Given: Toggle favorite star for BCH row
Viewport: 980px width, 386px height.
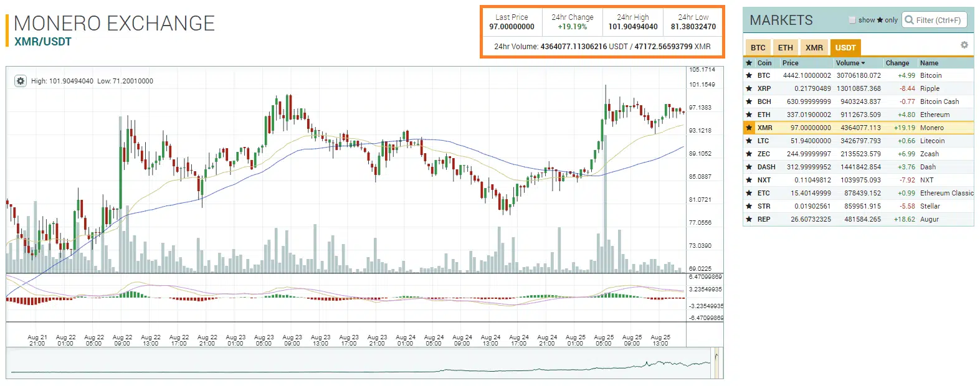Looking at the screenshot, I should pyautogui.click(x=749, y=101).
